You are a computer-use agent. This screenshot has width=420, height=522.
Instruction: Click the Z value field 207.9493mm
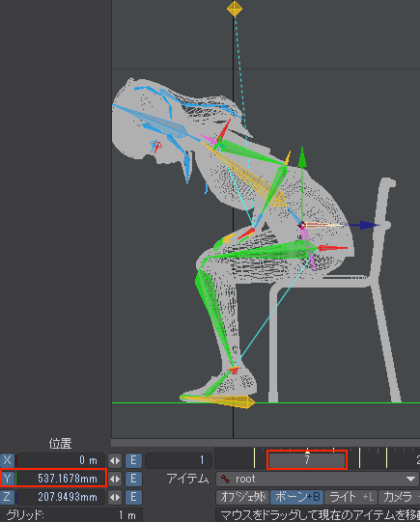pyautogui.click(x=61, y=497)
